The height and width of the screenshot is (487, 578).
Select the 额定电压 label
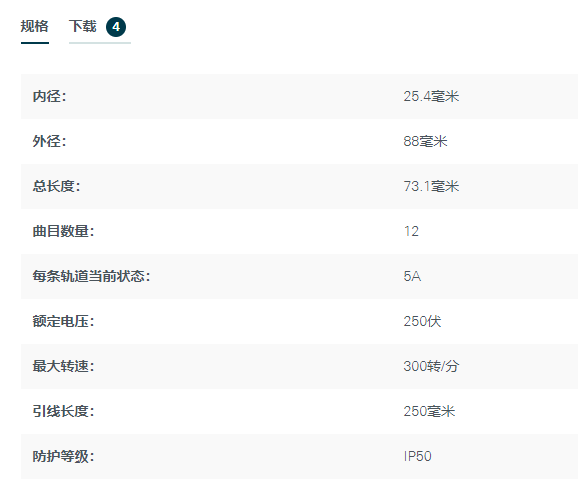coord(63,321)
